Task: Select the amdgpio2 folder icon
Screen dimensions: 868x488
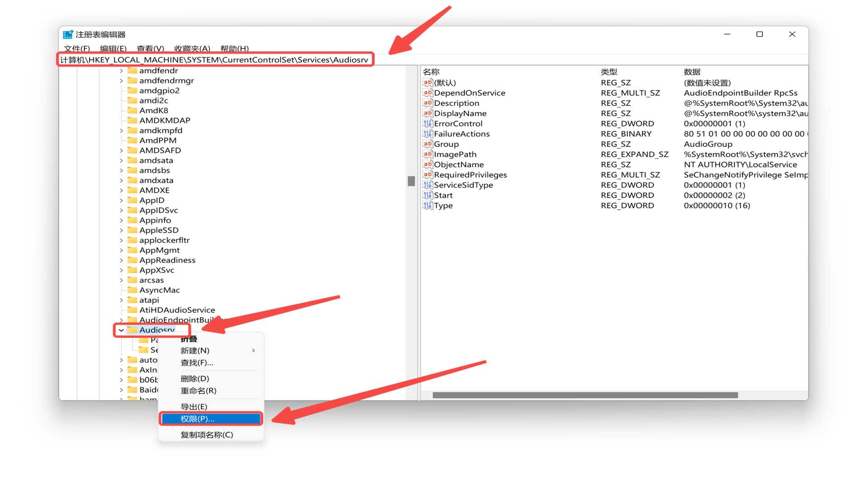Action: [132, 90]
